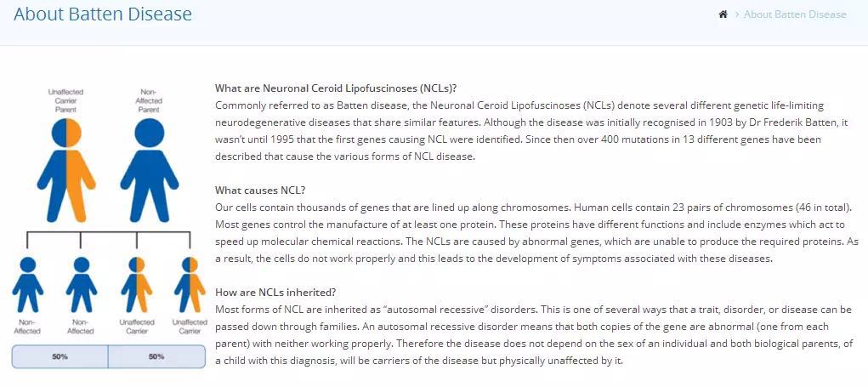Click the 'Non-Affected Parent' label text
868x387 pixels.
click(x=149, y=100)
